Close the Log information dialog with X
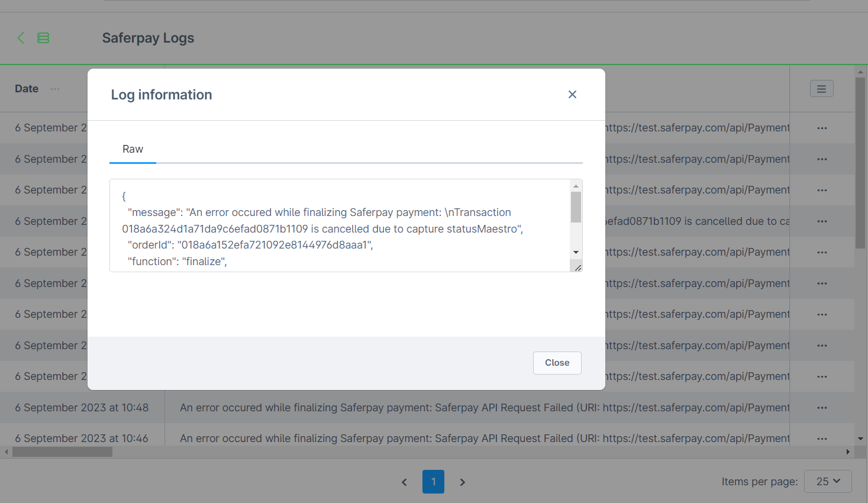This screenshot has width=868, height=503. point(572,95)
